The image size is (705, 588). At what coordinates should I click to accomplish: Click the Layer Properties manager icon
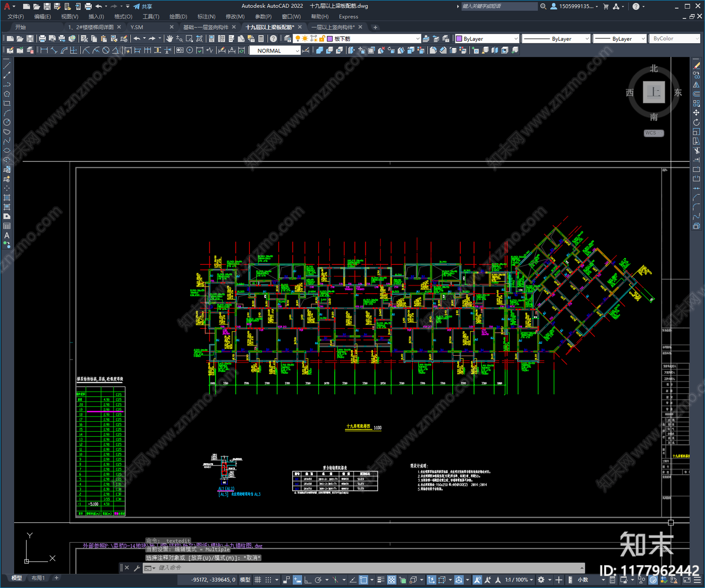pyautogui.click(x=288, y=39)
